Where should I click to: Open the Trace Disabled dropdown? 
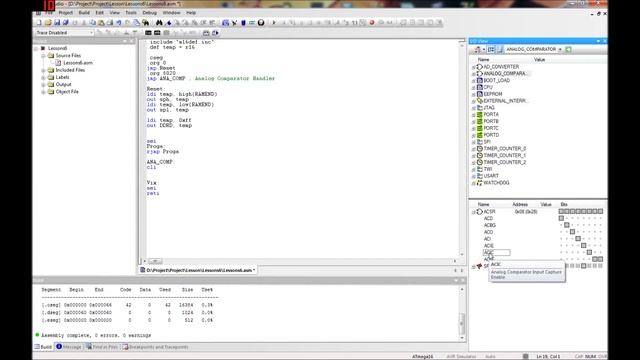pyautogui.click(x=91, y=33)
